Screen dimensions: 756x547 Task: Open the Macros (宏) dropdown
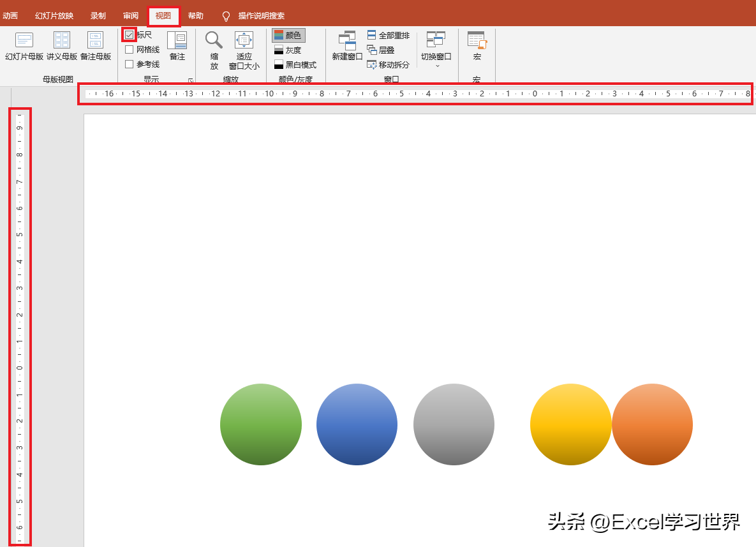[x=477, y=47]
